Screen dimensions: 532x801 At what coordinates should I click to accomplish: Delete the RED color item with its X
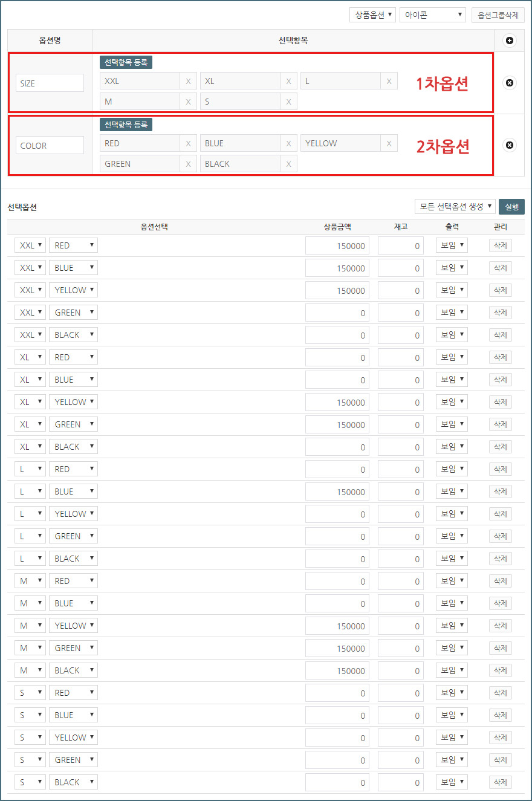(x=188, y=143)
